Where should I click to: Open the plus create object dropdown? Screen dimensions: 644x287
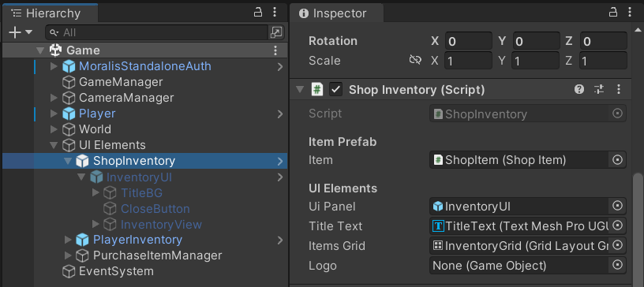[20, 32]
